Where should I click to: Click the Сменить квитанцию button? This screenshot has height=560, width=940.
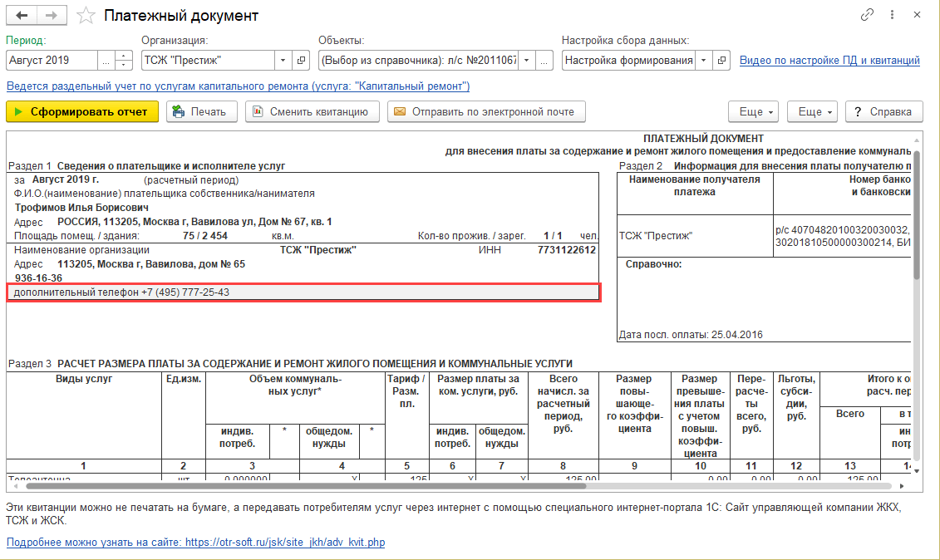313,111
